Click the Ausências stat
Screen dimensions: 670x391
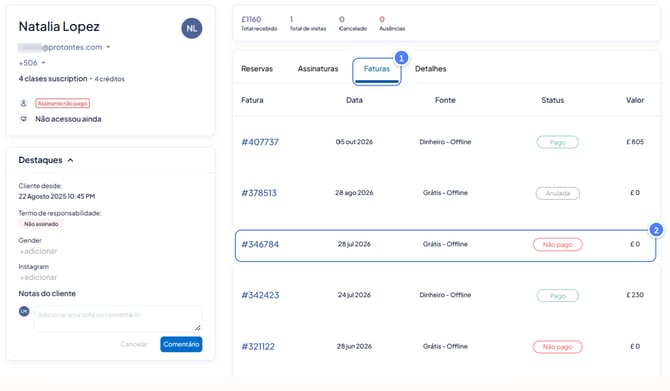click(392, 24)
